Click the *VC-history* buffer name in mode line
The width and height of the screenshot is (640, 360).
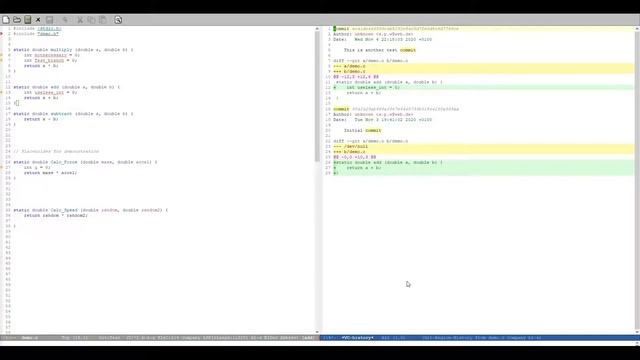click(358, 338)
